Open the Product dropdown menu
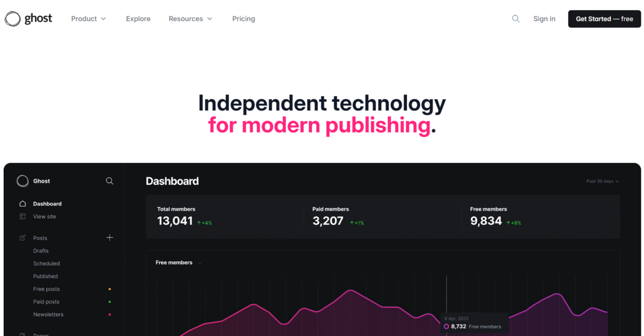644x336 pixels. [88, 18]
